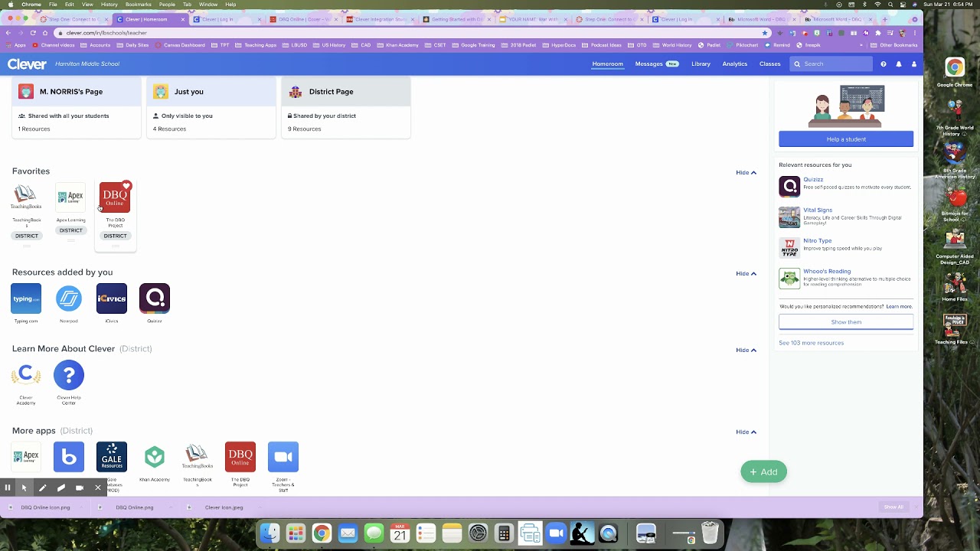Click the green Add button
Viewport: 980px width, 551px height.
[763, 472]
